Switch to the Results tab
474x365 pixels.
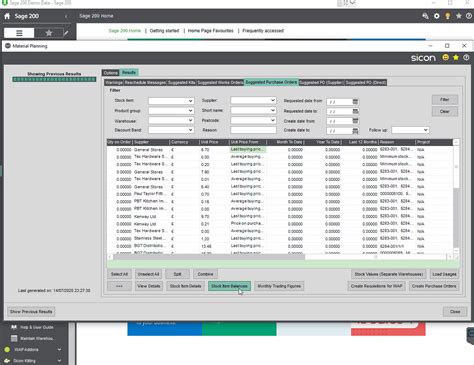129,73
